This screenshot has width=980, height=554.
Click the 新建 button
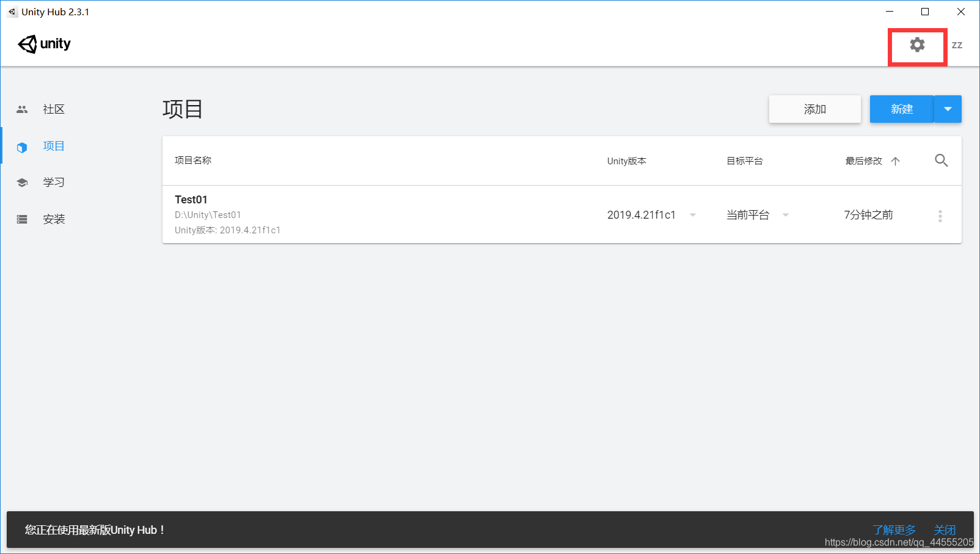[902, 109]
